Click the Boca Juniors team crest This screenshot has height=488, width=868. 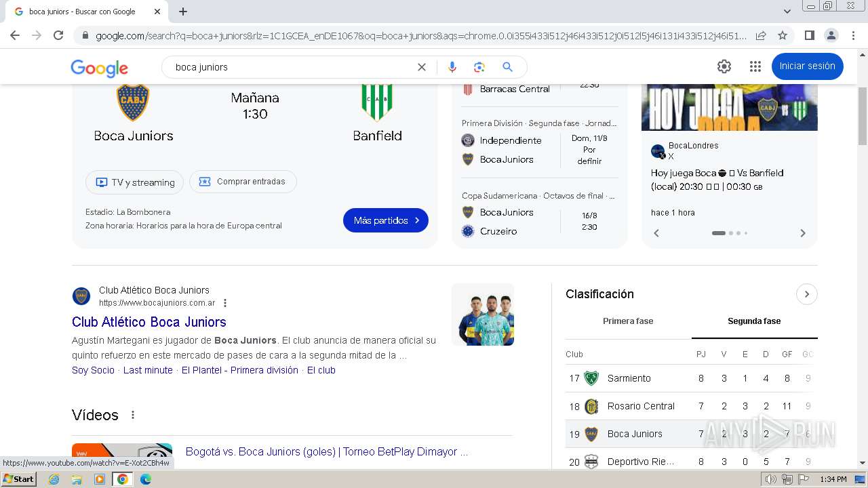coord(134,103)
